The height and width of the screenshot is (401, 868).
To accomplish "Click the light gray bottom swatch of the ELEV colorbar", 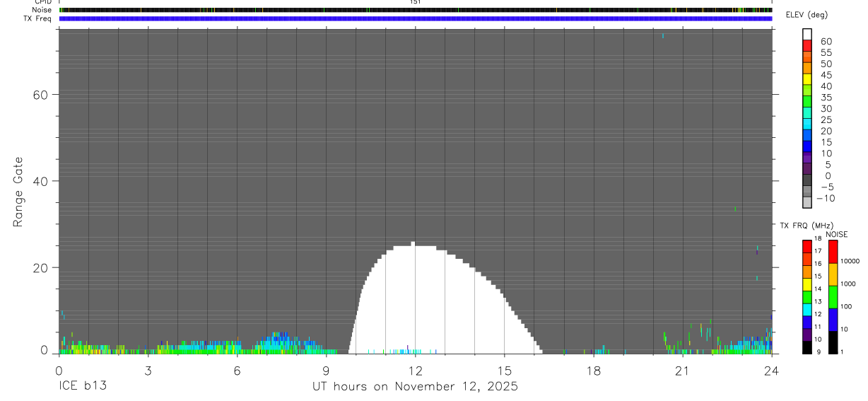I will (x=807, y=203).
